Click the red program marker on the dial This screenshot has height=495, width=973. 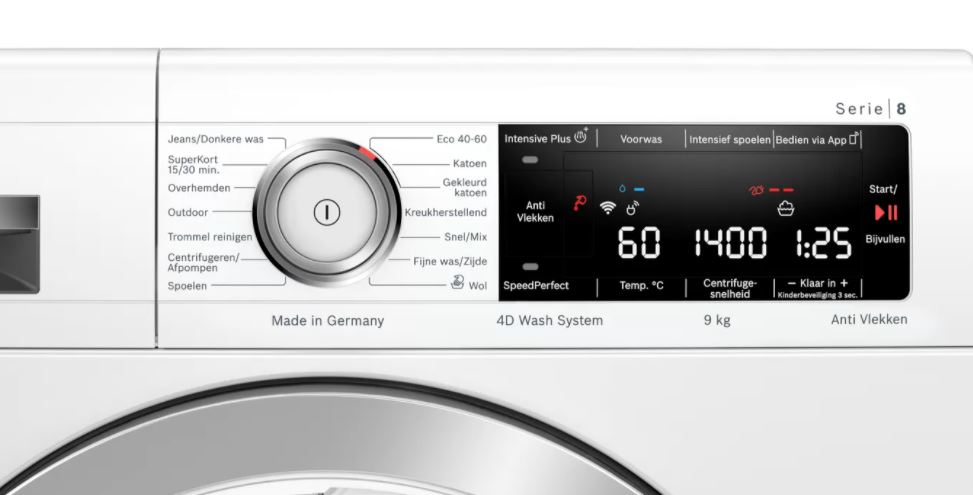[367, 154]
